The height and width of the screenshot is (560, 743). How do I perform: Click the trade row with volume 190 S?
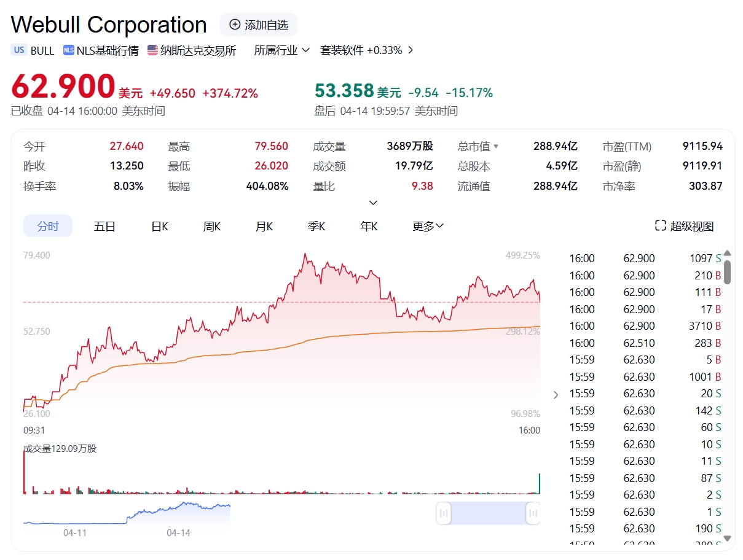pos(645,528)
